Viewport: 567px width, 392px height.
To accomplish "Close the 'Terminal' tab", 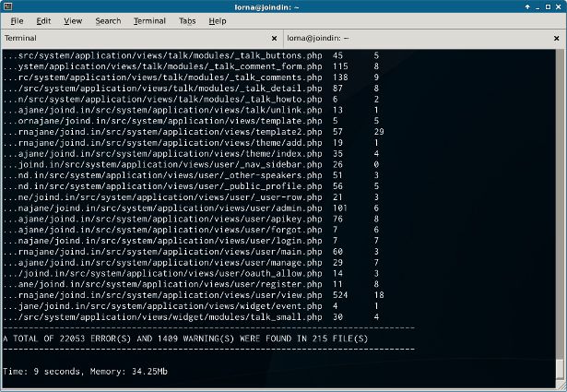I will pos(274,39).
